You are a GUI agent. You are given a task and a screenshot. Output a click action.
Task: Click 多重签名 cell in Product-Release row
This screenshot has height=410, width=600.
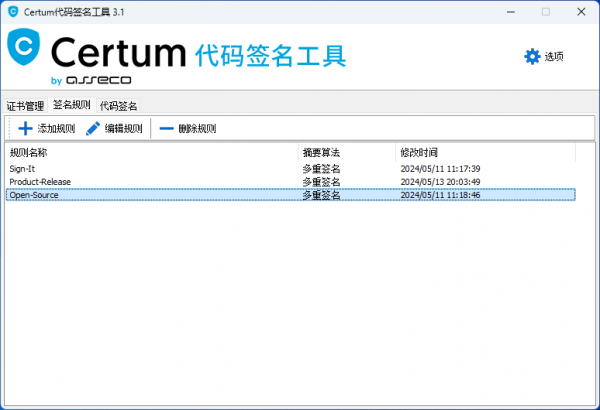[321, 182]
